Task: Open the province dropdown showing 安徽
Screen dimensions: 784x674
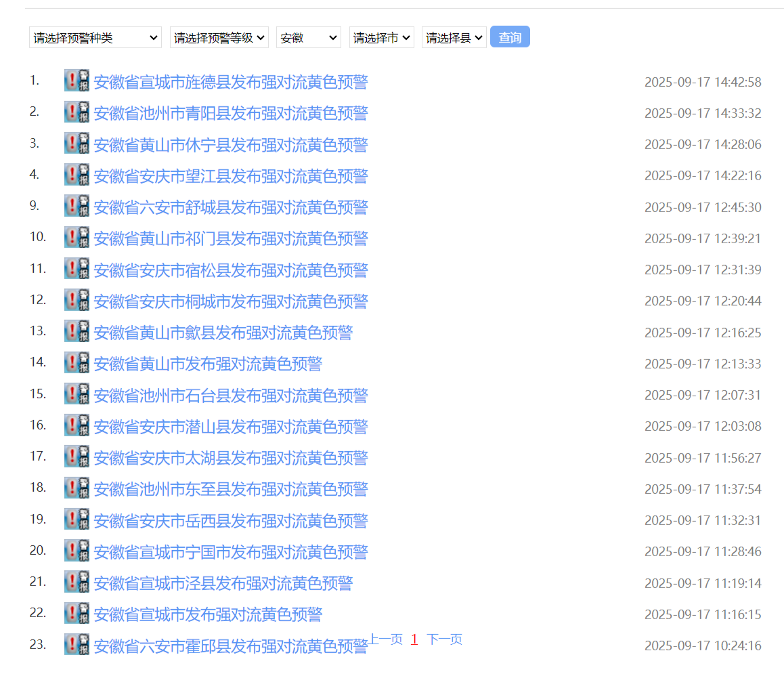Action: point(308,37)
